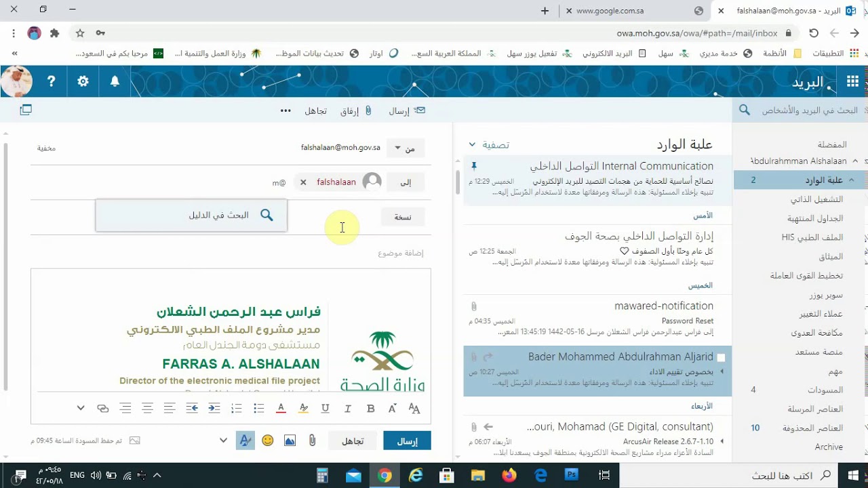Open a new browser tab
868x488 pixels.
point(545,10)
